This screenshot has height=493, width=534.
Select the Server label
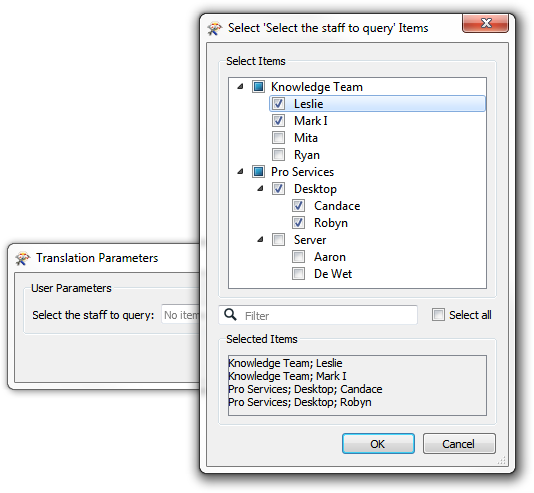[310, 240]
